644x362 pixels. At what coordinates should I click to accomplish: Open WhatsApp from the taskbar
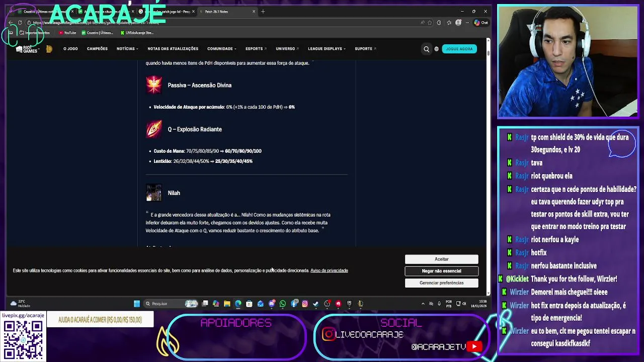(x=283, y=304)
